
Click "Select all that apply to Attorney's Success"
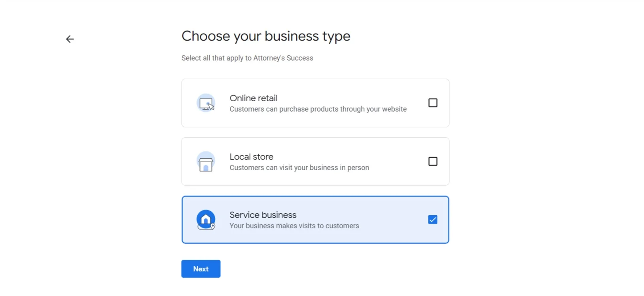(x=247, y=58)
